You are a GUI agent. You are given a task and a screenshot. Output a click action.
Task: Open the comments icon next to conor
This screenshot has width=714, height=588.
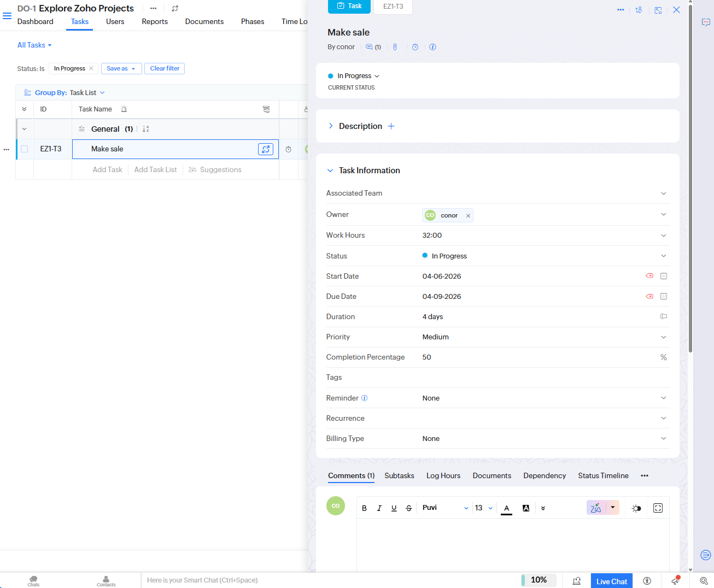coord(371,47)
